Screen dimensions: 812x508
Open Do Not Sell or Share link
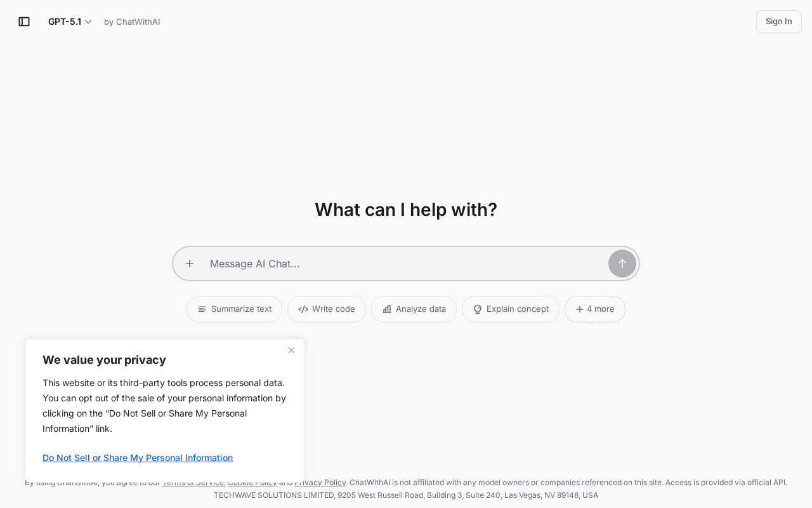[x=138, y=458]
